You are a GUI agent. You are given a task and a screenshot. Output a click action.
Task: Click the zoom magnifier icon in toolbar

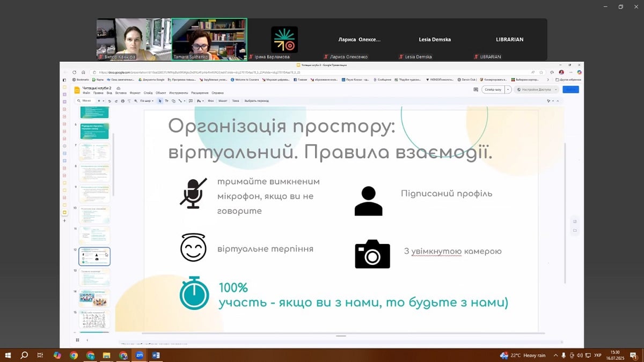coord(136,101)
